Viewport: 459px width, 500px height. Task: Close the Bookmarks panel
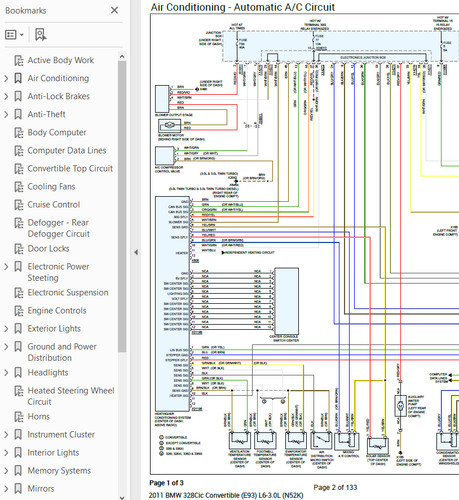coord(114,10)
